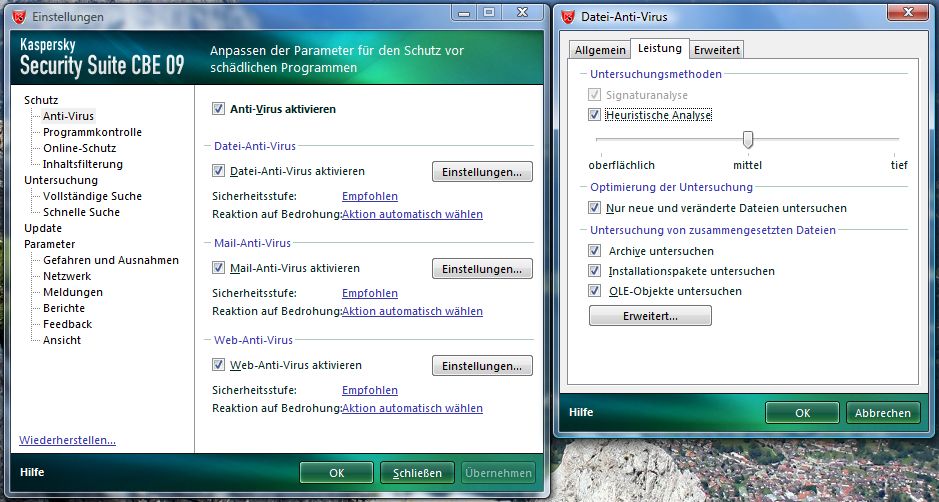Viewport: 939px width, 502px height.
Task: Toggle Archive untersuchen checkbox
Action: pyautogui.click(x=594, y=251)
